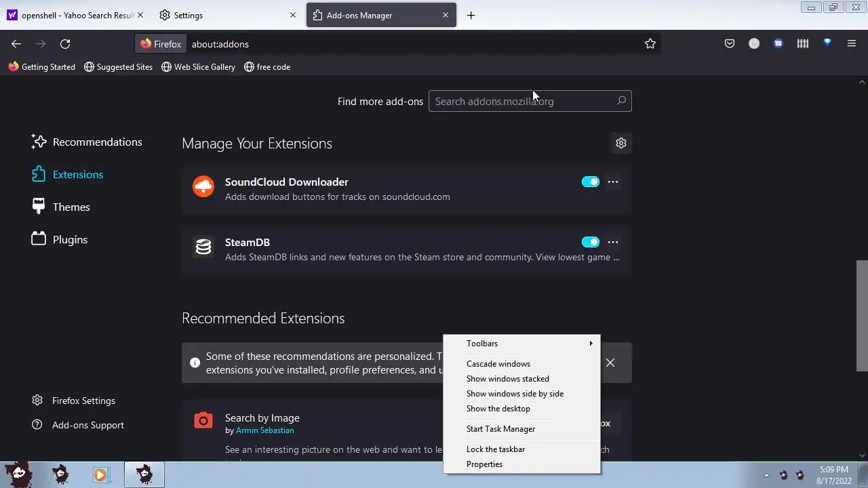
Task: Bookmark this page with the star icon
Action: pos(650,44)
